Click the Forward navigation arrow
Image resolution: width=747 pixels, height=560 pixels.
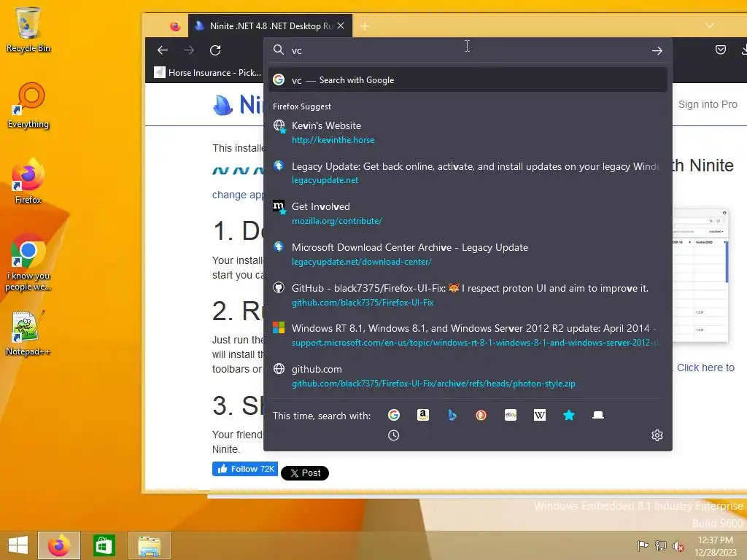click(189, 50)
